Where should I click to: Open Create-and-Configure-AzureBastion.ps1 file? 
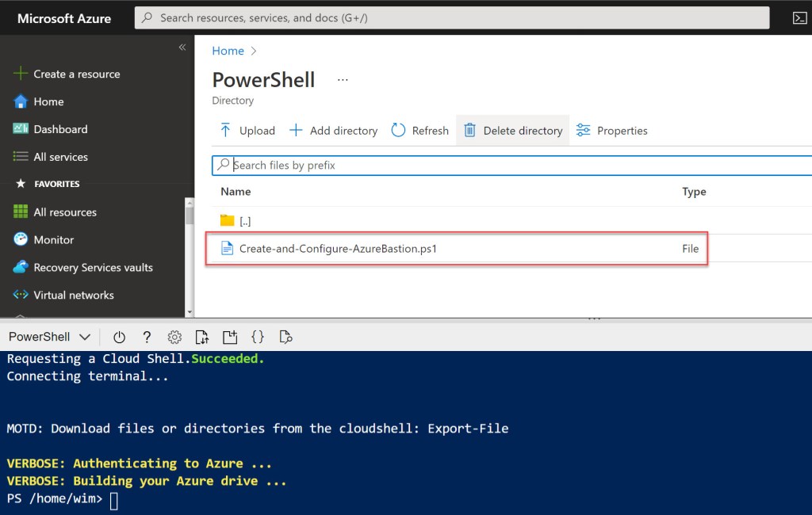coord(338,249)
